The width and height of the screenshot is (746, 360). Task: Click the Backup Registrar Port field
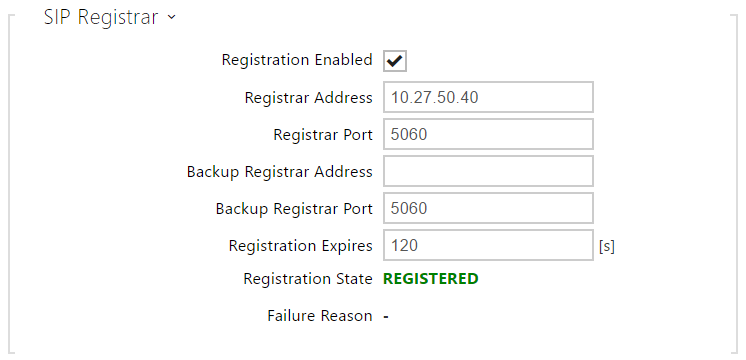pyautogui.click(x=488, y=208)
